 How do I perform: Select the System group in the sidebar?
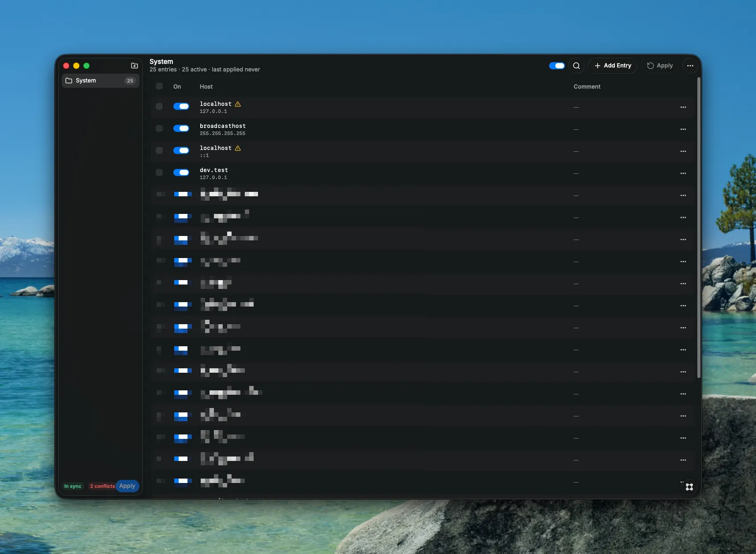coord(101,81)
